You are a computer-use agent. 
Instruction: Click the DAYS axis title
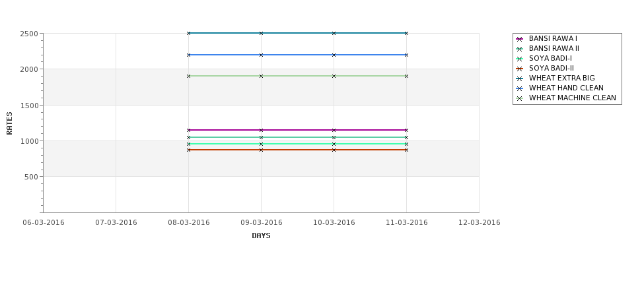[261, 236]
